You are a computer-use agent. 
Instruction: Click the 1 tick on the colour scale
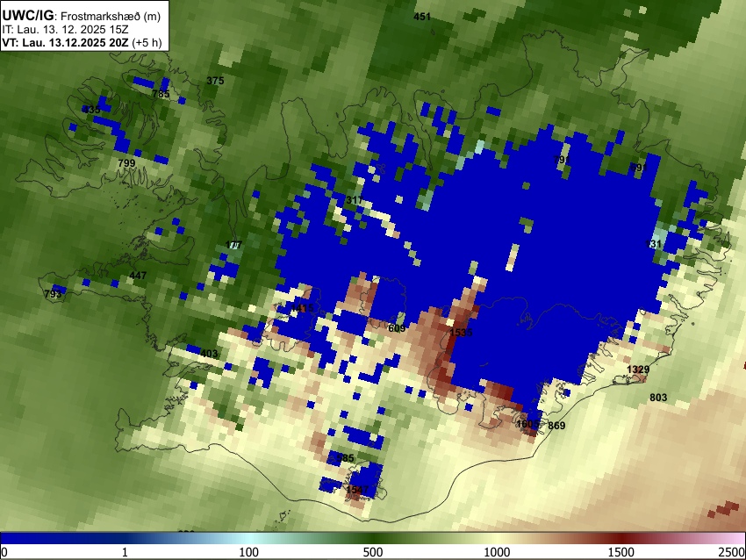(x=125, y=552)
